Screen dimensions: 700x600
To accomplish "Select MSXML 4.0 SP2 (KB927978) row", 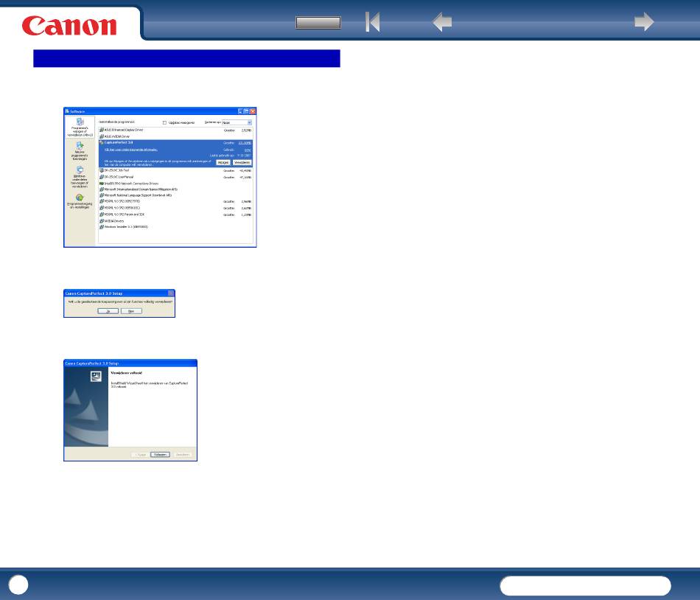I will [175, 201].
